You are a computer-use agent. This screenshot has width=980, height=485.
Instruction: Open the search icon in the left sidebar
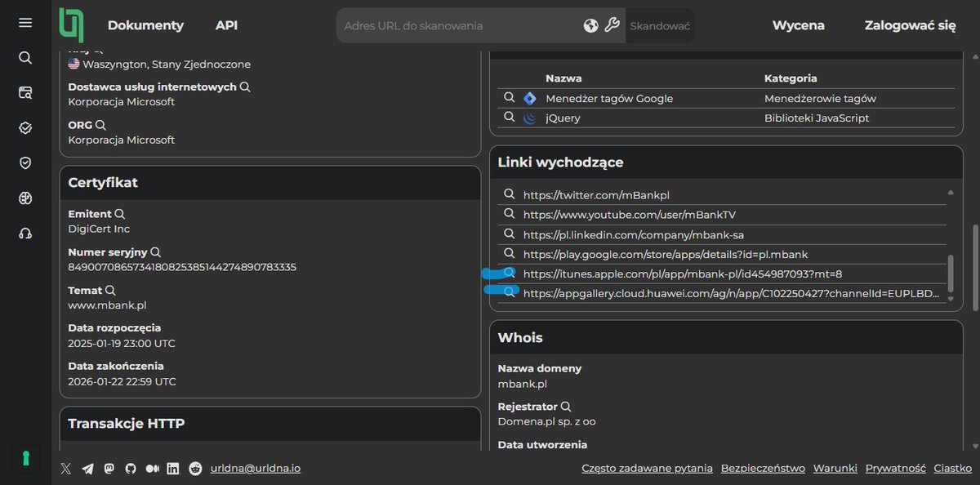coord(25,58)
